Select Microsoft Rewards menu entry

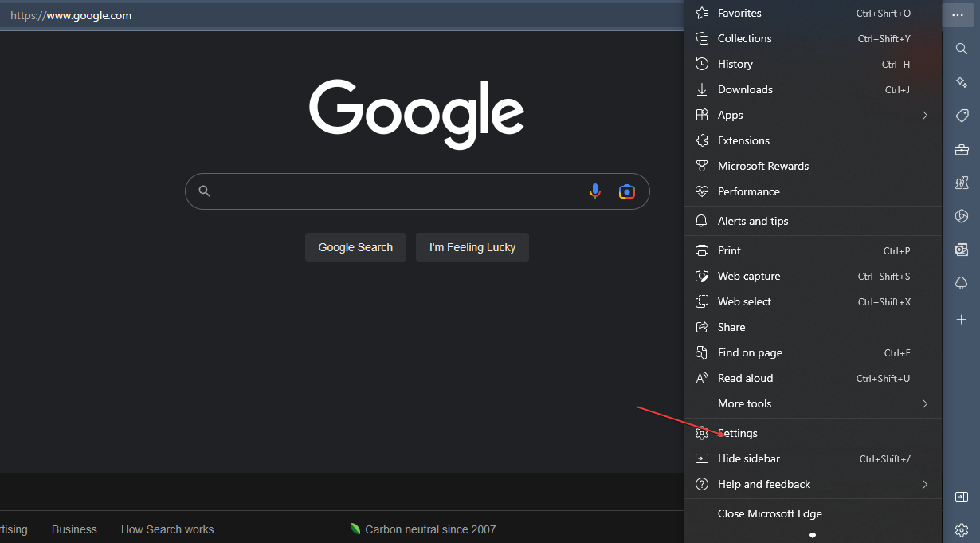(813, 166)
